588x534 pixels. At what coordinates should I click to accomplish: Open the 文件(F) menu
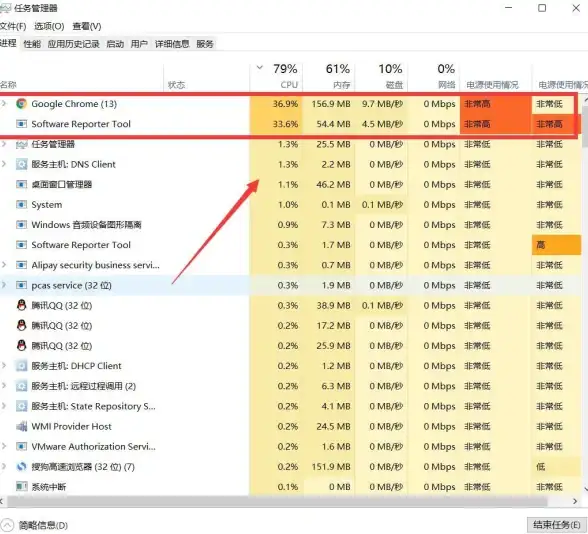pyautogui.click(x=13, y=26)
